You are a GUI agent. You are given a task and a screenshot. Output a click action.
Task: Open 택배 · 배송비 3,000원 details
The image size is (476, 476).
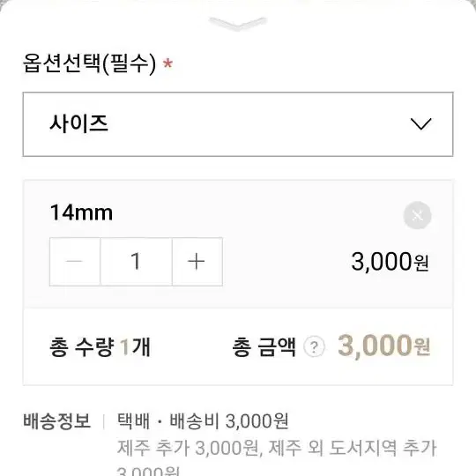[x=203, y=421]
